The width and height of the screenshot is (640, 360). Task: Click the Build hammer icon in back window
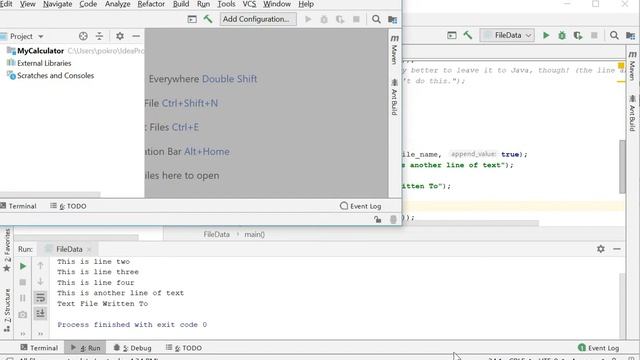(468, 36)
